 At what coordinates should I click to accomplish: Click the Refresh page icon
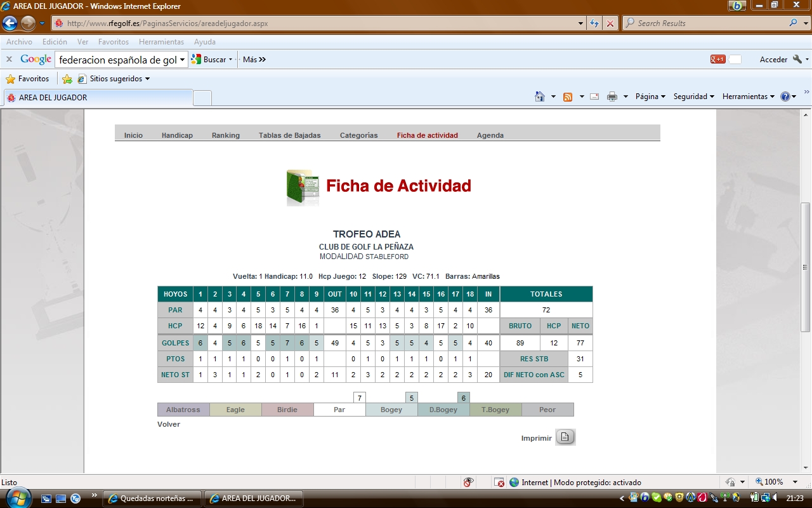tap(594, 23)
